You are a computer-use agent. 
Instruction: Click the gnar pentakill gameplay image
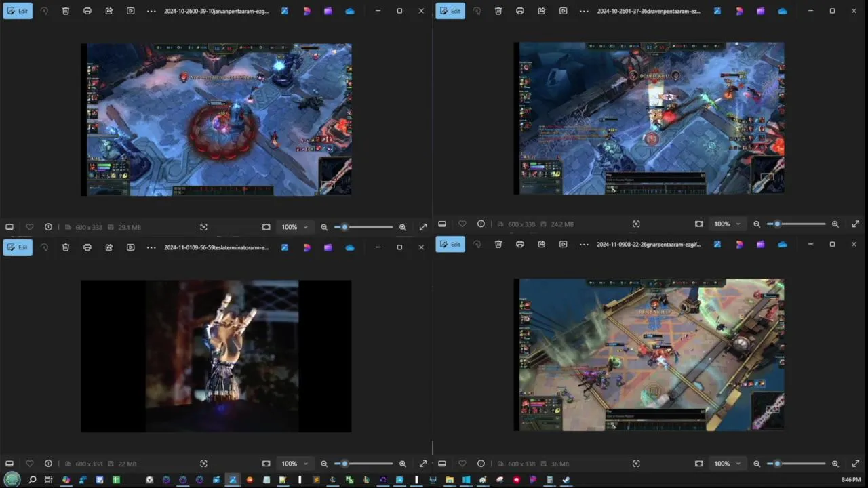649,354
